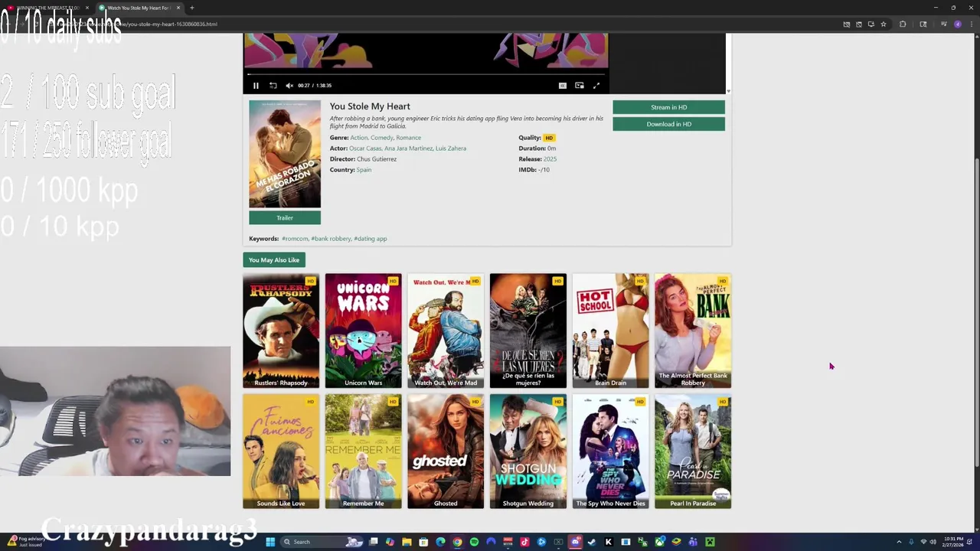Enter fullscreen video mode
This screenshot has width=980, height=551.
point(596,86)
